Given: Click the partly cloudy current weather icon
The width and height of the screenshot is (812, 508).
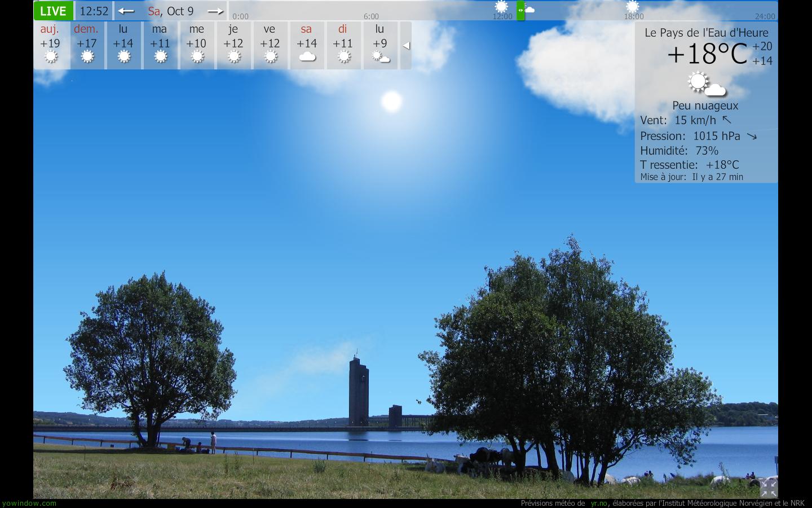Looking at the screenshot, I should click(x=706, y=84).
